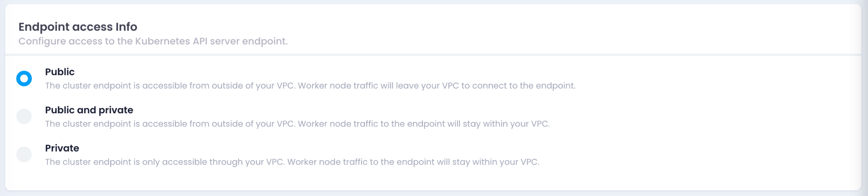Click the Public and private description text

tap(298, 124)
